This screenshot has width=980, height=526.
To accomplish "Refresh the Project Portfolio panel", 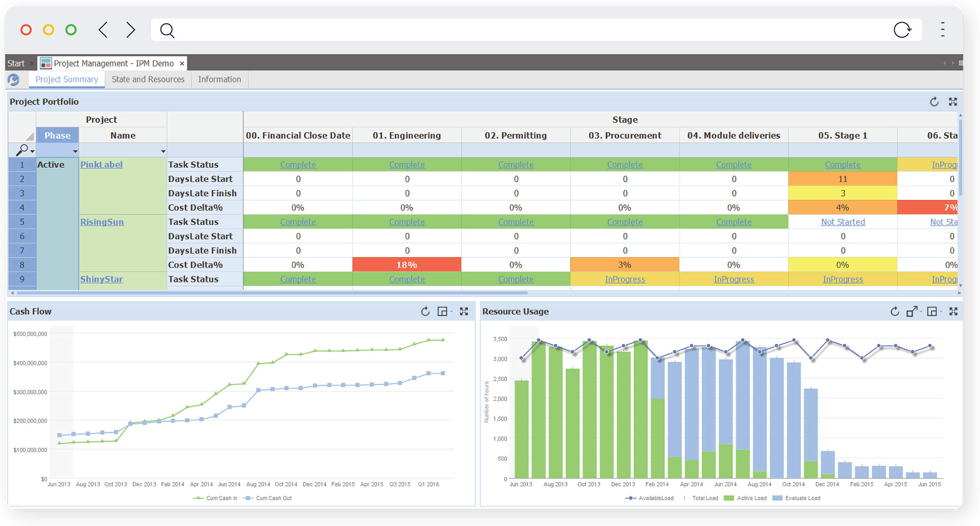I will coord(934,101).
